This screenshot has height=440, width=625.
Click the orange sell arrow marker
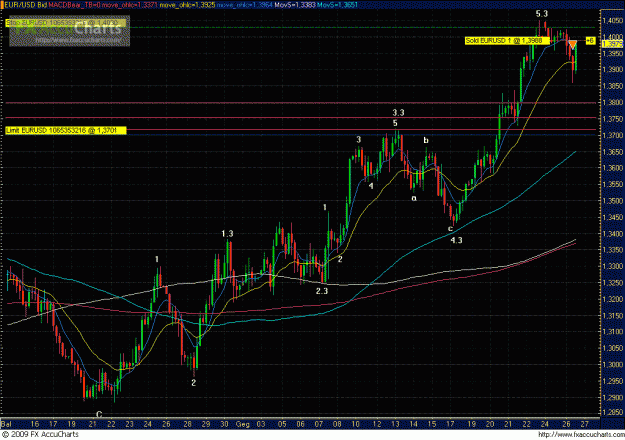[x=573, y=44]
